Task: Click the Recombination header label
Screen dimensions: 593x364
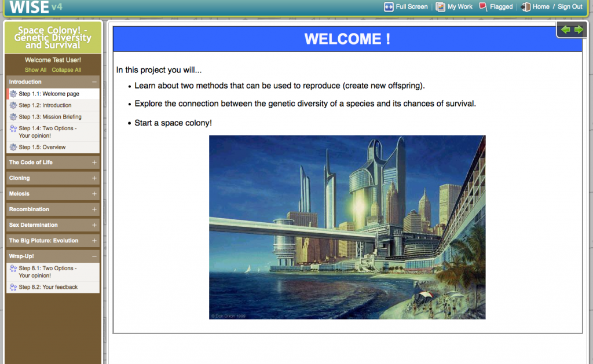Action: 29,209
